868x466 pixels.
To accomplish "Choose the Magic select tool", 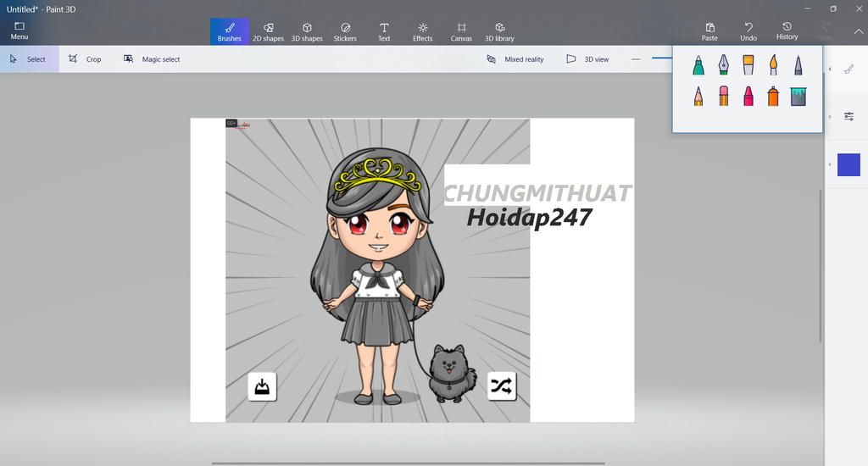I will tap(152, 59).
